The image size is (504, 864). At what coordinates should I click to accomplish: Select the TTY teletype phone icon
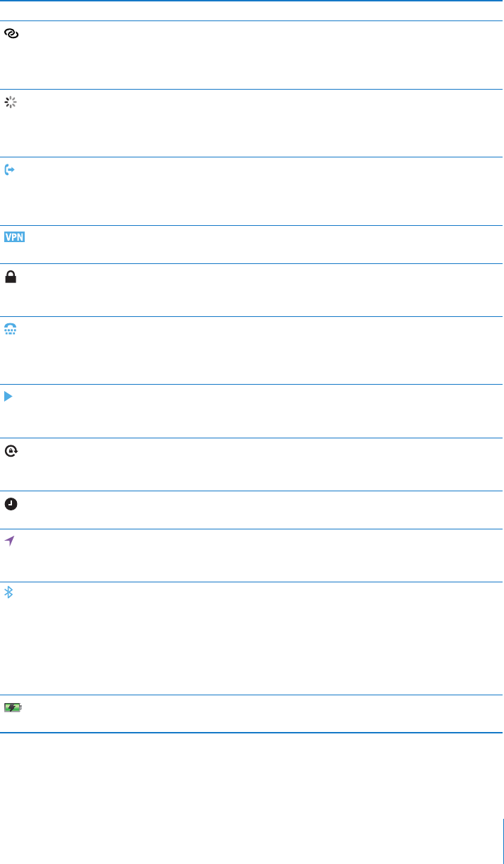pyautogui.click(x=11, y=329)
